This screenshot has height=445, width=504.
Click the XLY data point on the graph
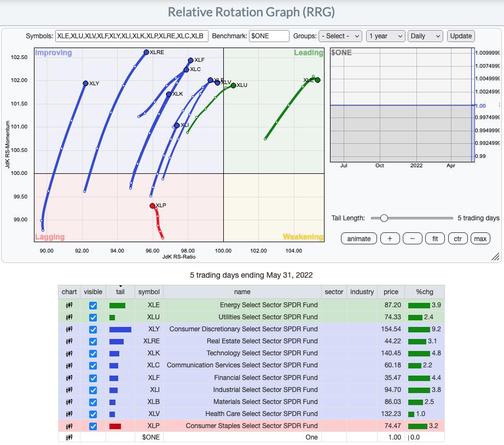coord(85,83)
